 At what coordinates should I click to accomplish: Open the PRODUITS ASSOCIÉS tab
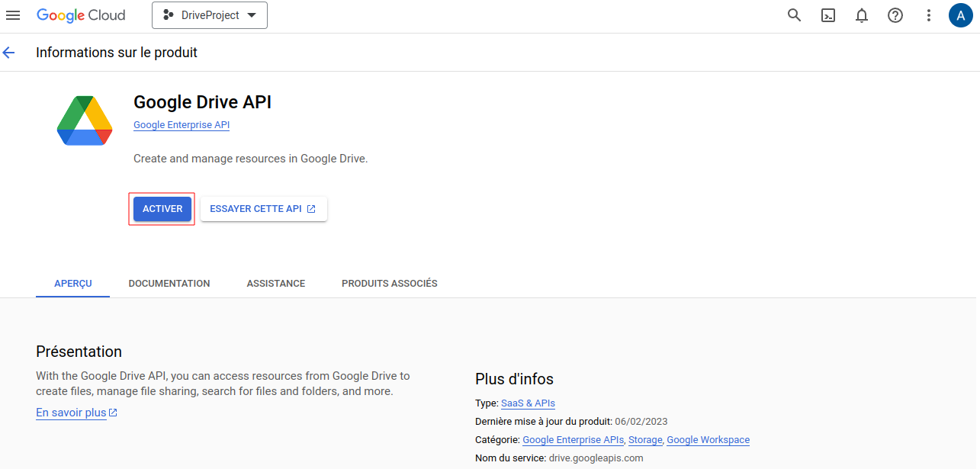click(x=389, y=283)
